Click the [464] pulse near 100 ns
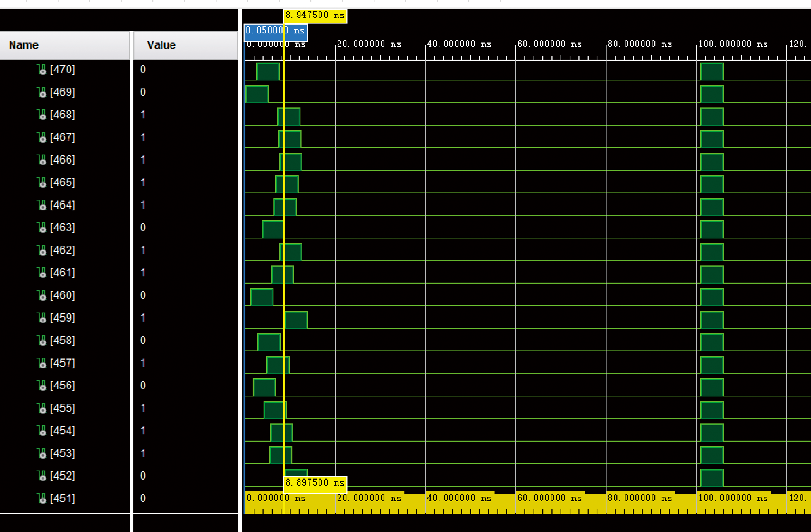811x532 pixels. 712,207
